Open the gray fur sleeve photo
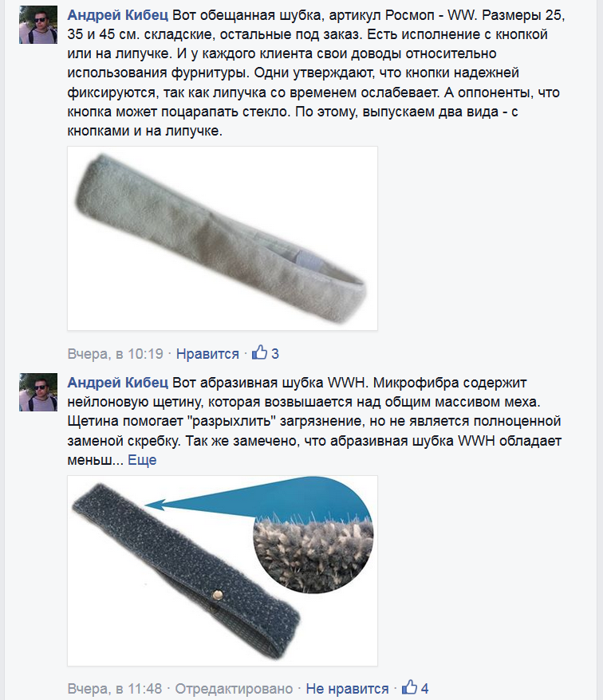The image size is (603, 700). click(x=223, y=238)
